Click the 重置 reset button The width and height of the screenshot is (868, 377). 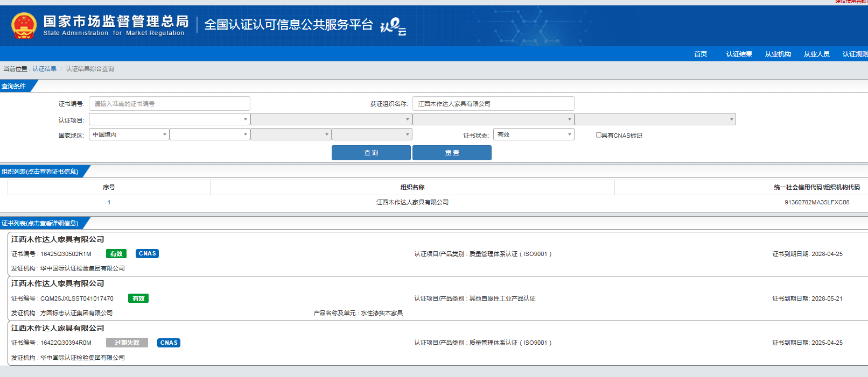point(452,153)
